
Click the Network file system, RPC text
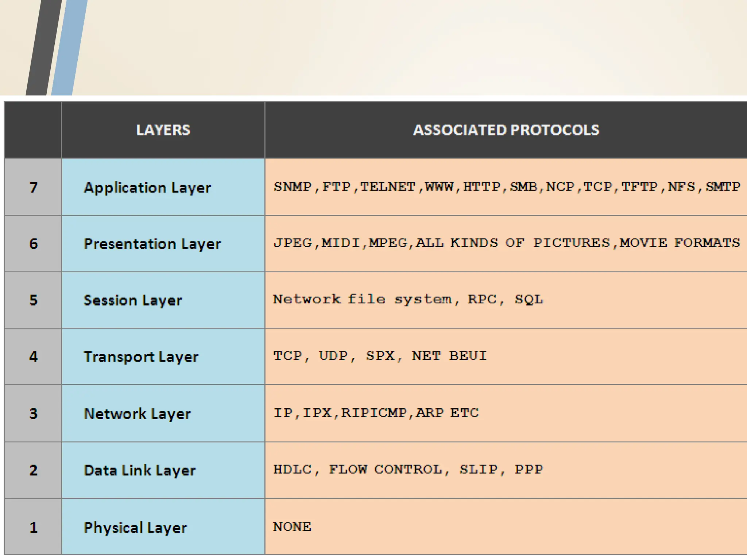point(408,299)
